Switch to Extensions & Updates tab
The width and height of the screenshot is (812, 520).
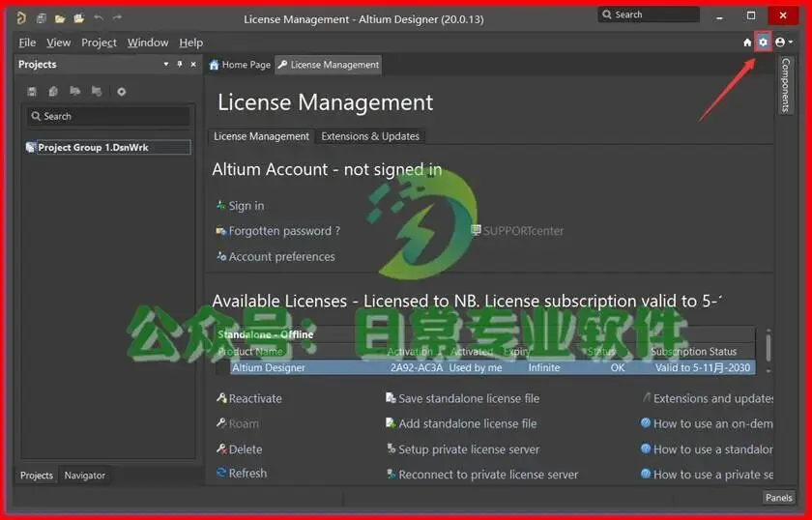pos(369,136)
